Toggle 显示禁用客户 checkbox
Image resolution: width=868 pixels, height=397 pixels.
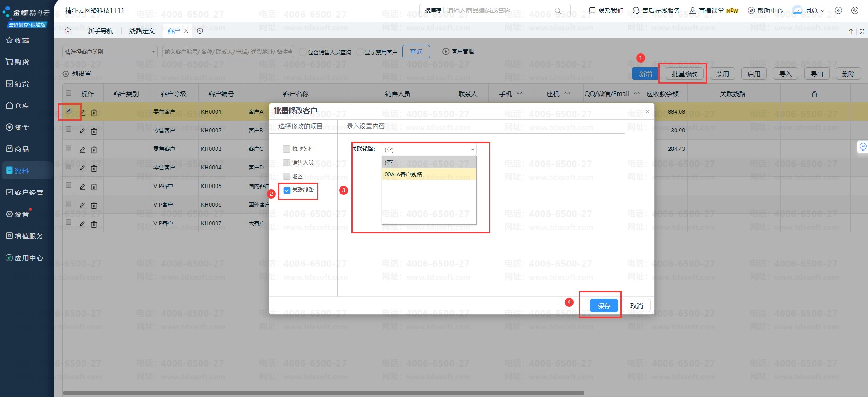(360, 52)
